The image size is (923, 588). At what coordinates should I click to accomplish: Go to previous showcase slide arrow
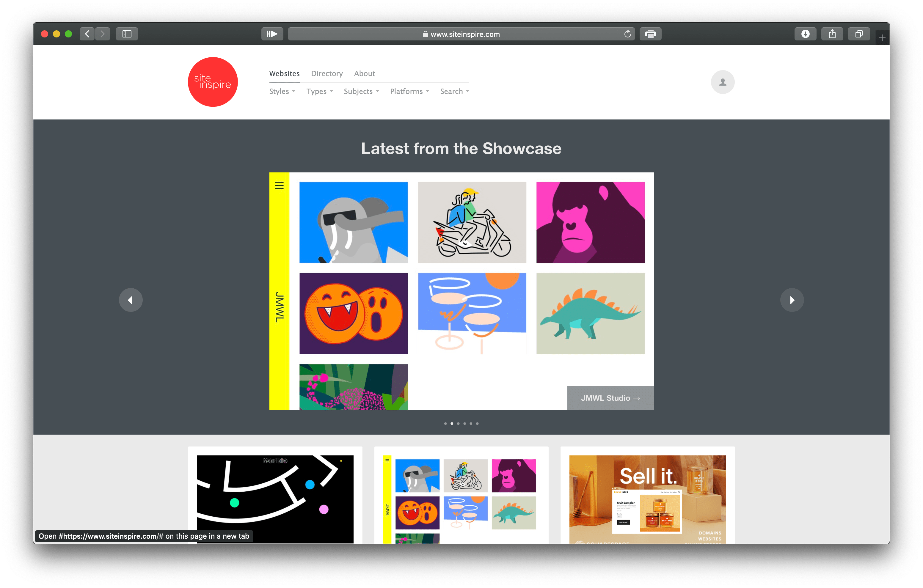(x=131, y=300)
